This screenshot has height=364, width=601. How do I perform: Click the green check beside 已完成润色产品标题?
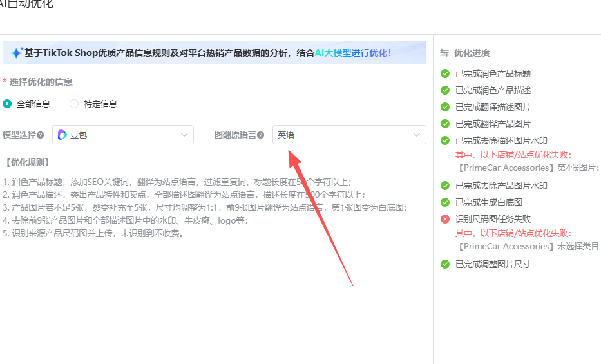coord(445,73)
